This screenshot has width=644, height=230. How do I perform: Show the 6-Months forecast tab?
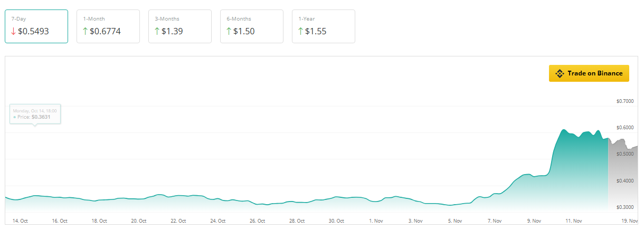pyautogui.click(x=252, y=26)
